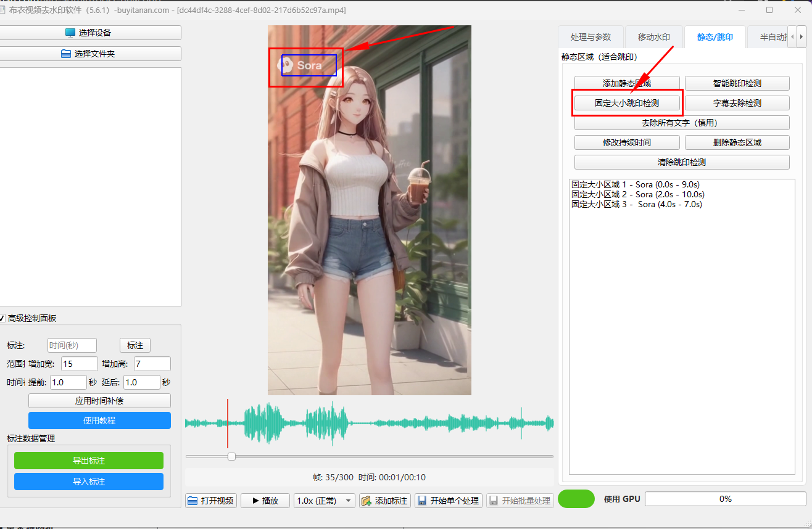The width and height of the screenshot is (812, 529).
Task: Click the 添加标注 icon button
Action: tap(367, 501)
